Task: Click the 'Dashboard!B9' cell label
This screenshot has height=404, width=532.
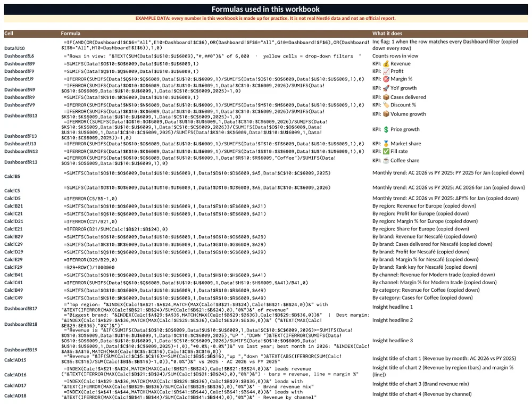Action: coord(19,64)
